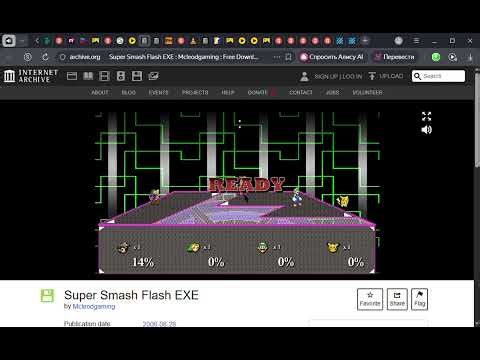Enter fullscreen for the game emulator
The image size is (480, 360).
click(x=426, y=116)
